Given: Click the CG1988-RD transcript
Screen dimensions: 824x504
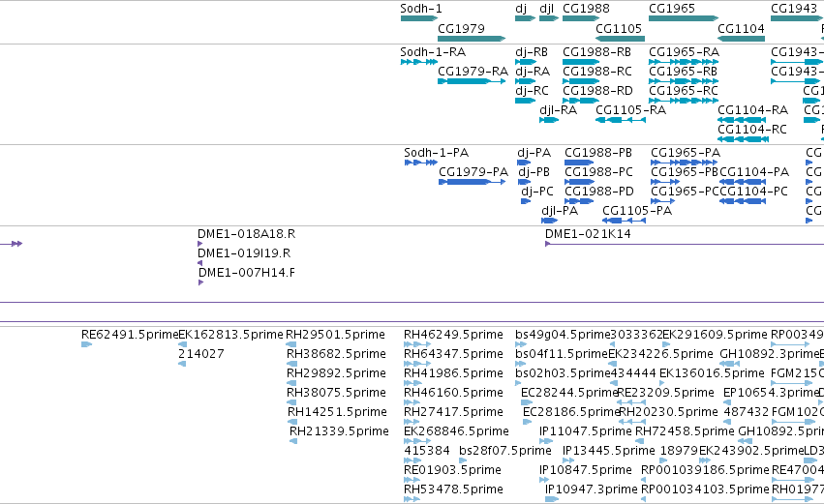Looking at the screenshot, I should pos(581,101).
